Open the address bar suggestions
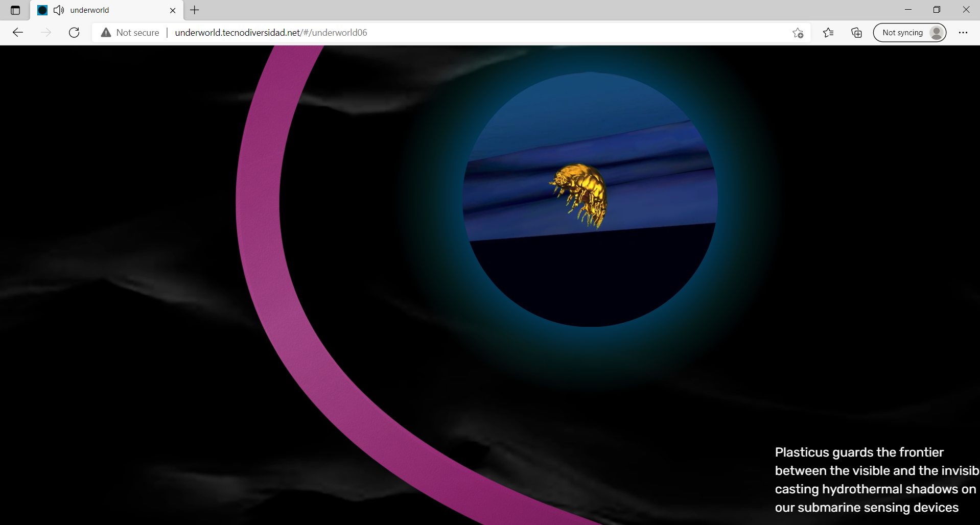The image size is (980, 525). [460, 32]
